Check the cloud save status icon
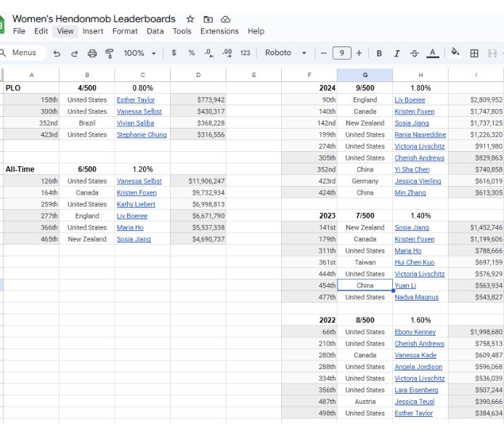 click(x=225, y=20)
